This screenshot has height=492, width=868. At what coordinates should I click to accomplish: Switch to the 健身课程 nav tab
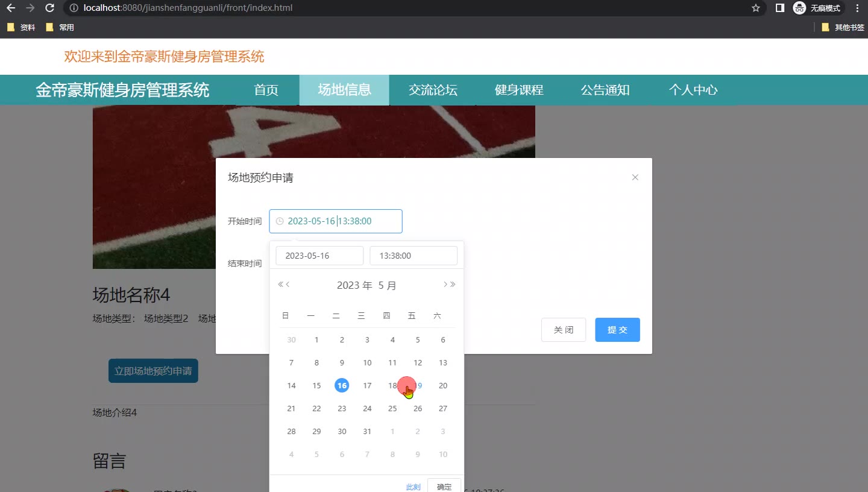[x=519, y=90]
